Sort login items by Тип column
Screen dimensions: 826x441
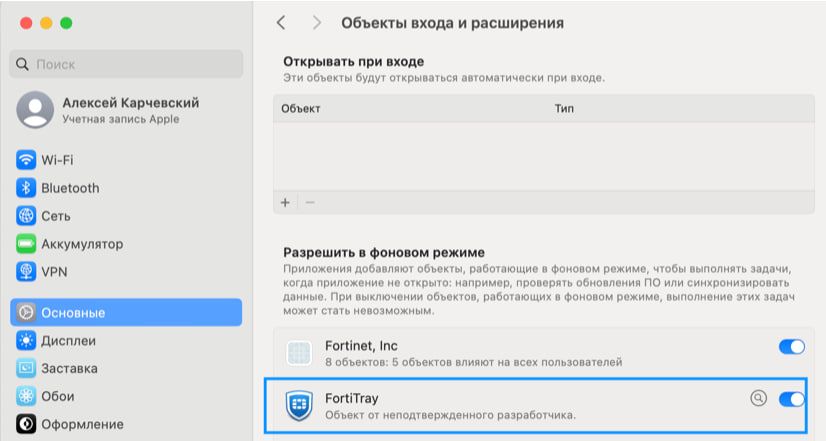point(564,108)
